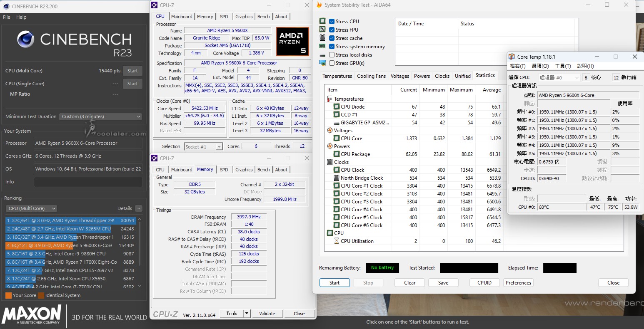Image resolution: width=644 pixels, height=329 pixels.
Task: Click the CPU Diode sensor icon
Action: click(x=337, y=107)
